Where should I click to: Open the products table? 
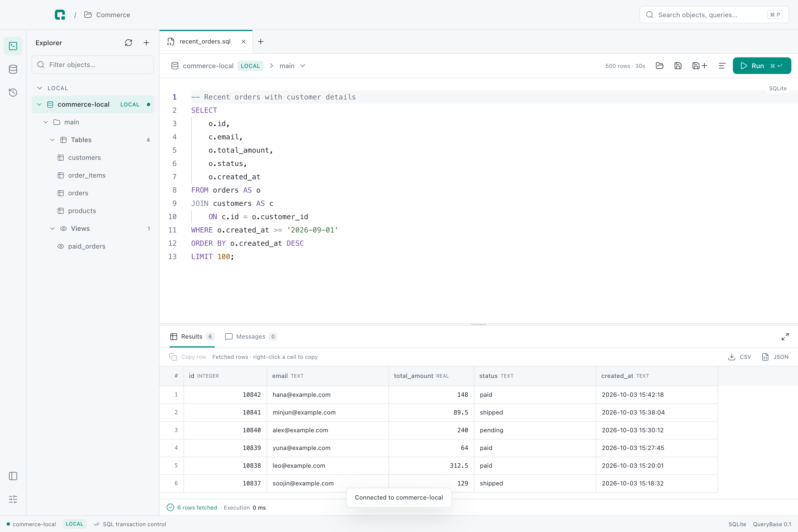coord(93,211)
